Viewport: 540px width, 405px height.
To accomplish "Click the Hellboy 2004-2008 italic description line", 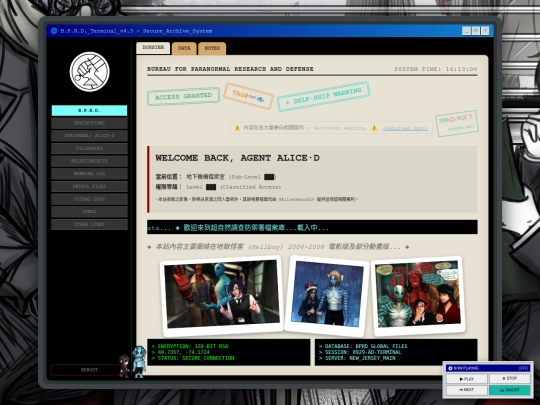I will 278,247.
